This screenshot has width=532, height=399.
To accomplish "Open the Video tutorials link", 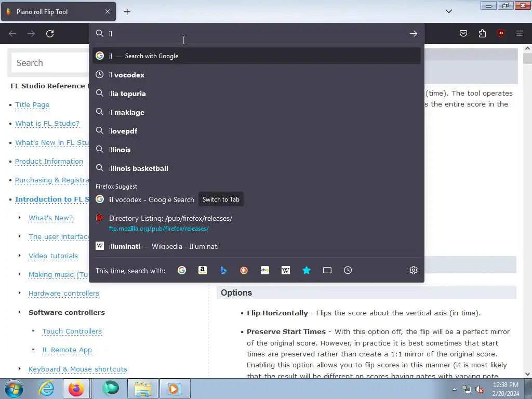I will click(54, 256).
